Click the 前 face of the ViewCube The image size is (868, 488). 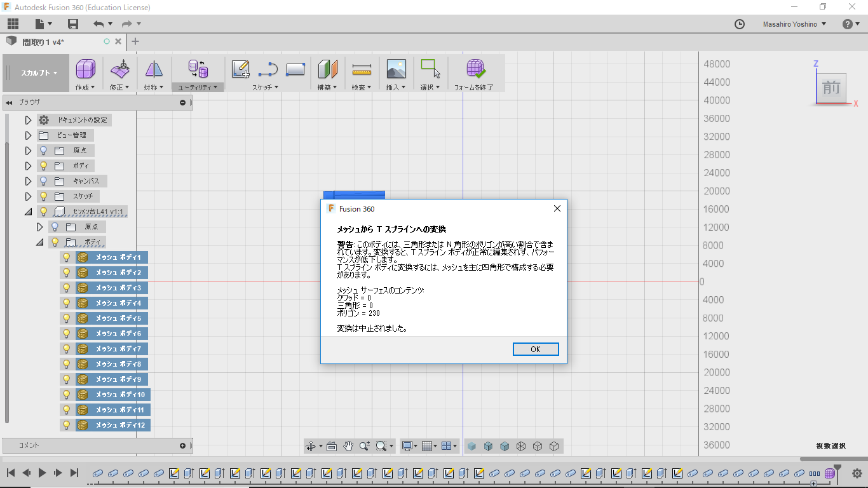tap(831, 87)
